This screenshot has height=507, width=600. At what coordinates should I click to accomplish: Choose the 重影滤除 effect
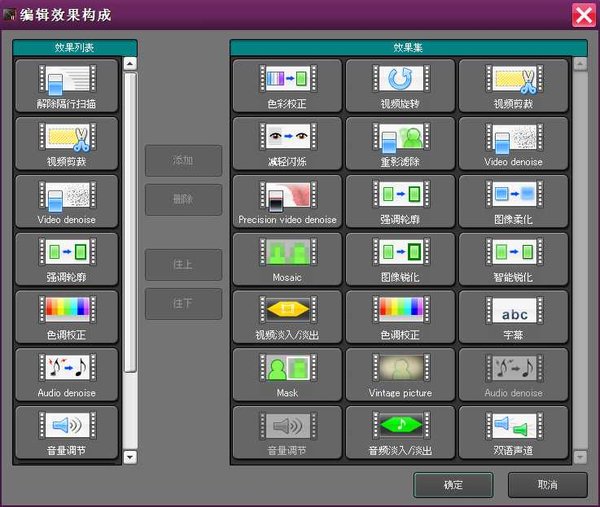[x=400, y=143]
